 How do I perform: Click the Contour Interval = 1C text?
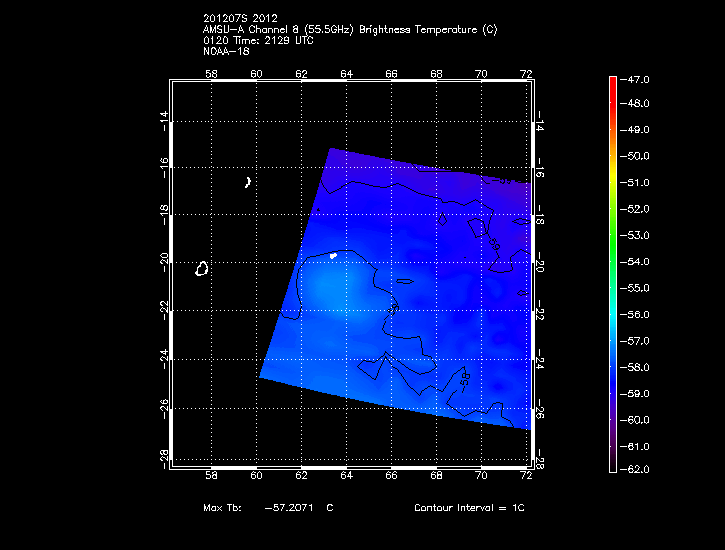pyautogui.click(x=469, y=508)
